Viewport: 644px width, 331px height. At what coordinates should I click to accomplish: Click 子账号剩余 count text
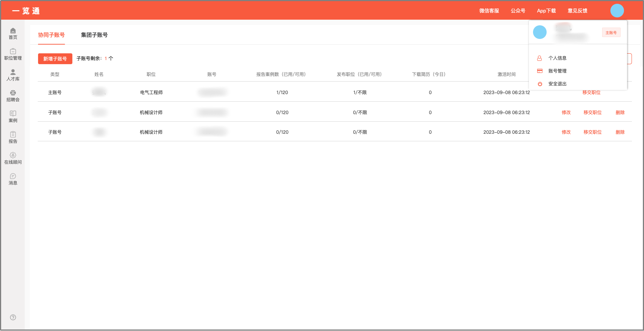(x=95, y=59)
